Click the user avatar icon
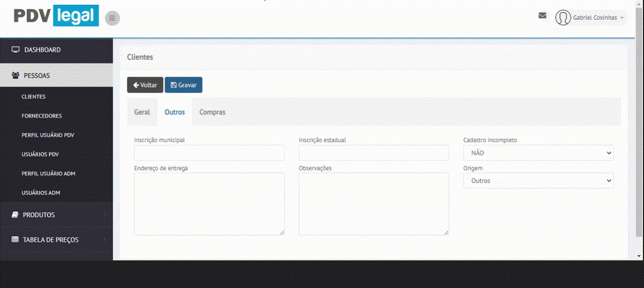The image size is (644, 288). [x=563, y=18]
